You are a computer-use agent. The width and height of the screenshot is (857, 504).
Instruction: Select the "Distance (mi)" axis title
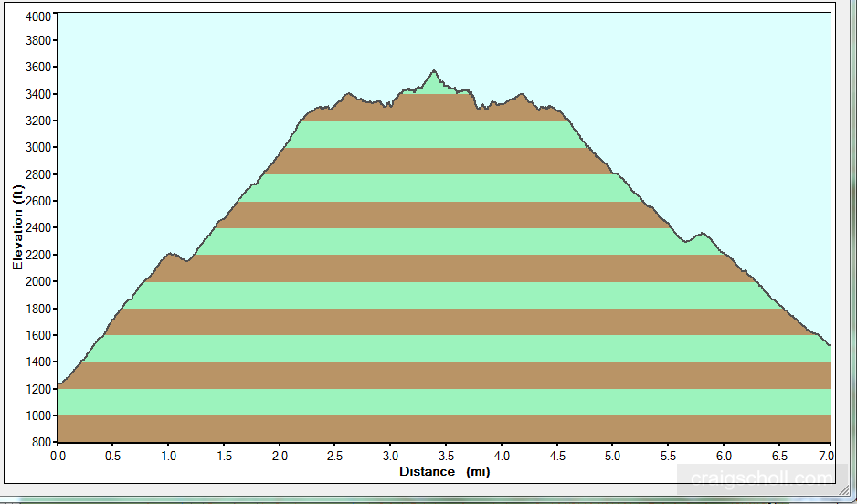point(445,471)
